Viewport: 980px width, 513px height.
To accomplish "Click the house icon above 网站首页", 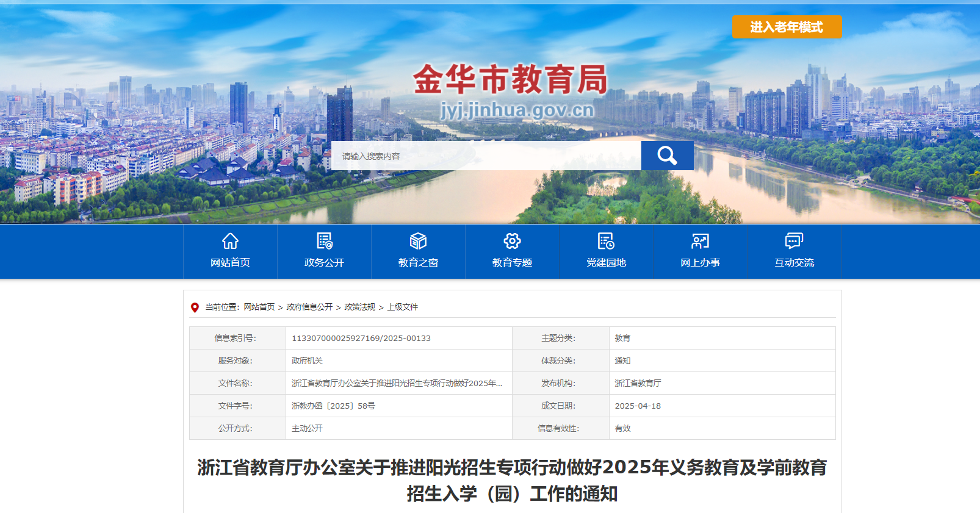I will point(230,241).
